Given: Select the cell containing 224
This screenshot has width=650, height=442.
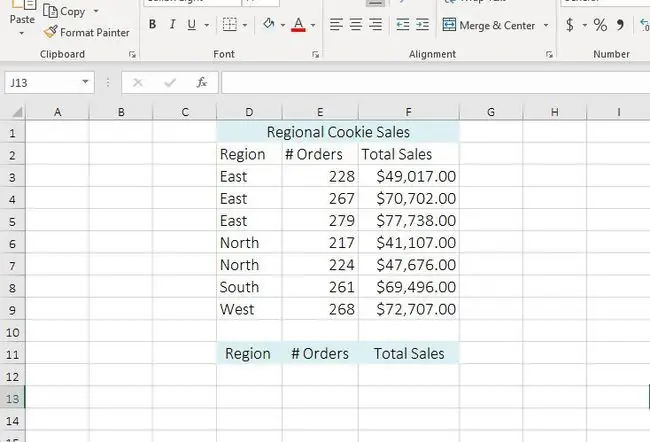Looking at the screenshot, I should [320, 265].
